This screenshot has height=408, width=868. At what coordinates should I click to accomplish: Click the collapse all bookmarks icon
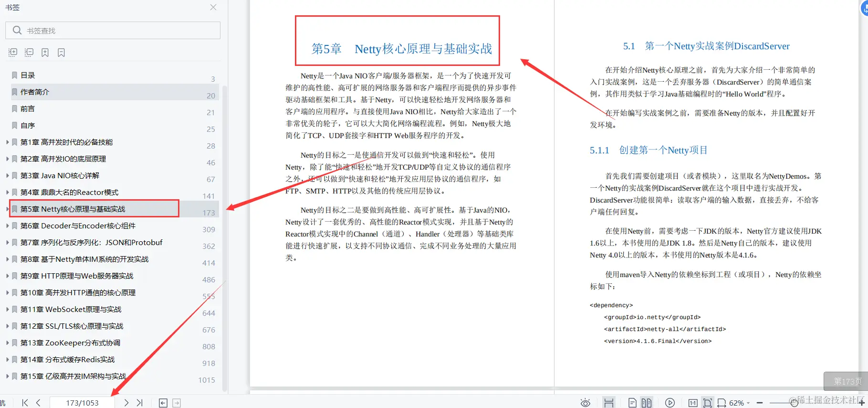pos(29,53)
